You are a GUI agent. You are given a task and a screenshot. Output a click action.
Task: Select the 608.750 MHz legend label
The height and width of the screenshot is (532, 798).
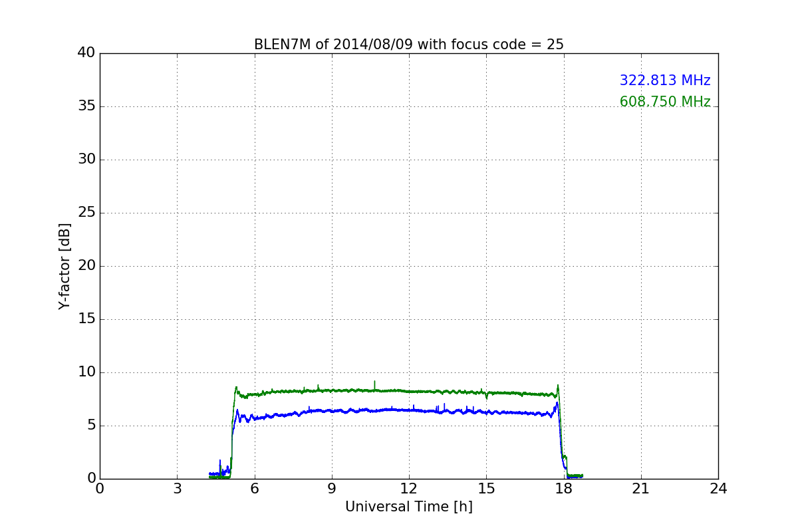(x=665, y=102)
